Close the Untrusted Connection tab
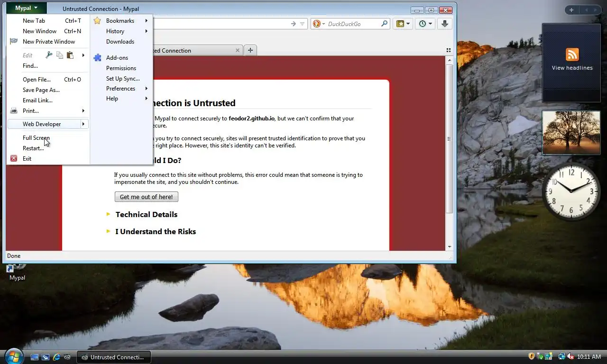 [238, 50]
